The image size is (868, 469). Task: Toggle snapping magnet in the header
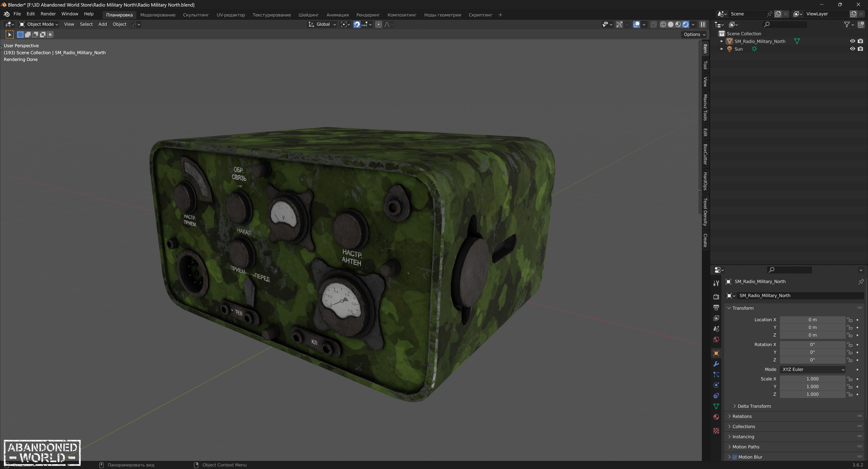pos(356,24)
